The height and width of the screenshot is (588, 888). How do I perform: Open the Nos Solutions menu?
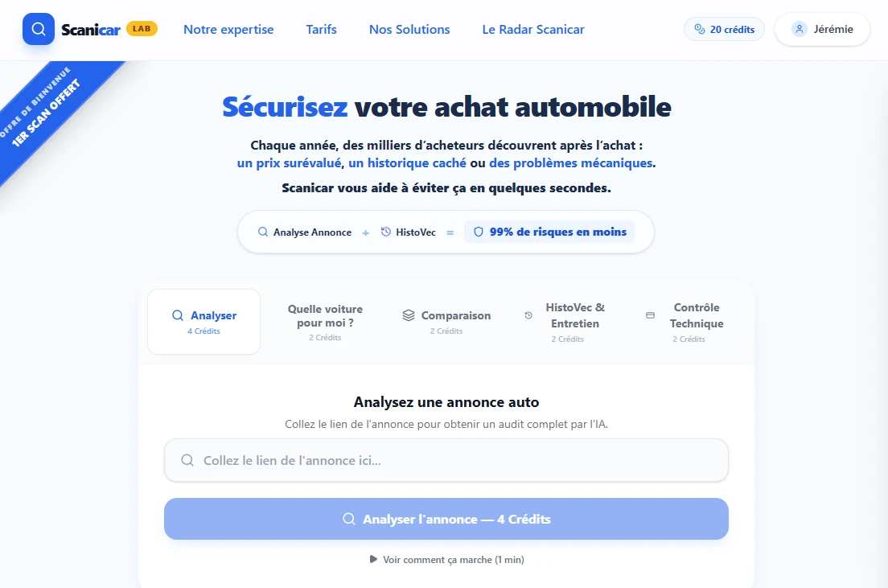click(409, 29)
